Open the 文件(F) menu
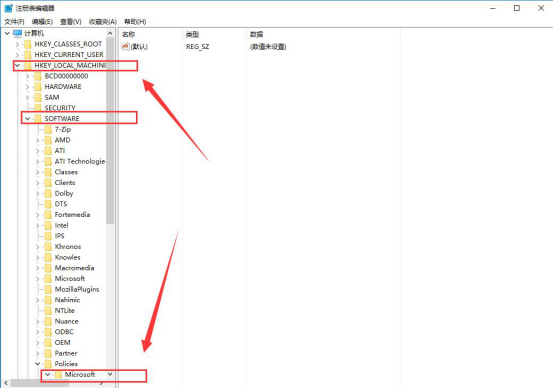Image resolution: width=553 pixels, height=388 pixels. (x=14, y=22)
